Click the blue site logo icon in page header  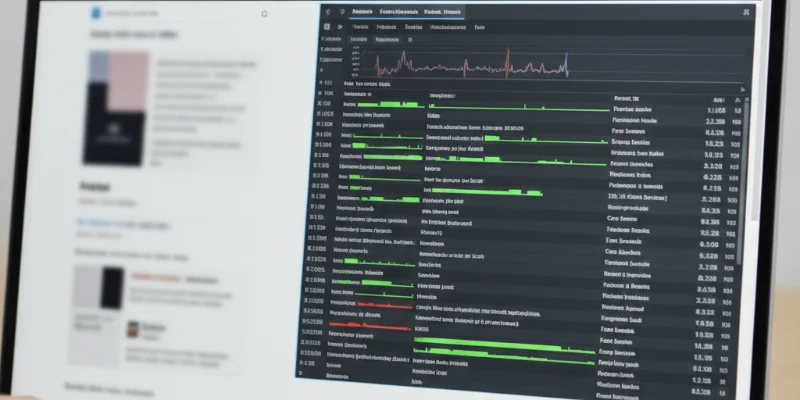tap(97, 15)
